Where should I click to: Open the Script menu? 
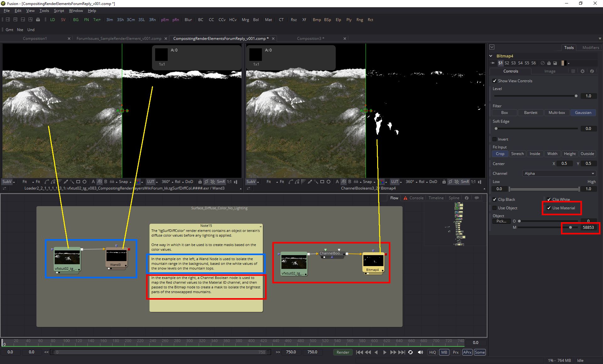coord(59,11)
